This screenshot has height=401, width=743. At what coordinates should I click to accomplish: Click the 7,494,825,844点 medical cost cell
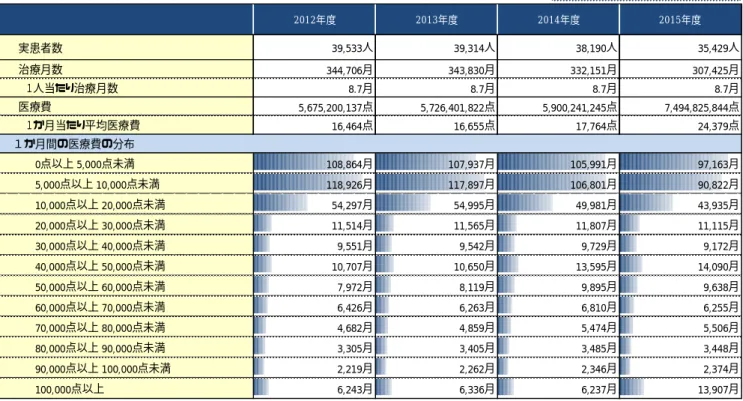pyautogui.click(x=680, y=107)
